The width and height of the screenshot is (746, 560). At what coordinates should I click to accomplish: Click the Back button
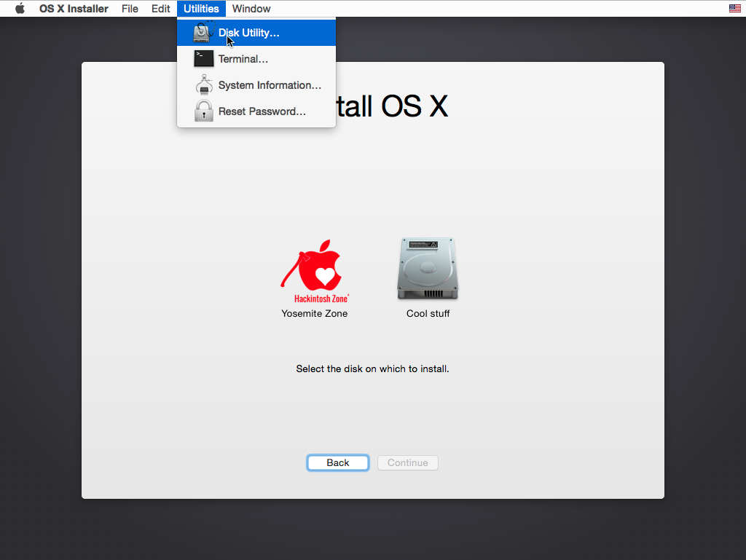[x=338, y=462]
